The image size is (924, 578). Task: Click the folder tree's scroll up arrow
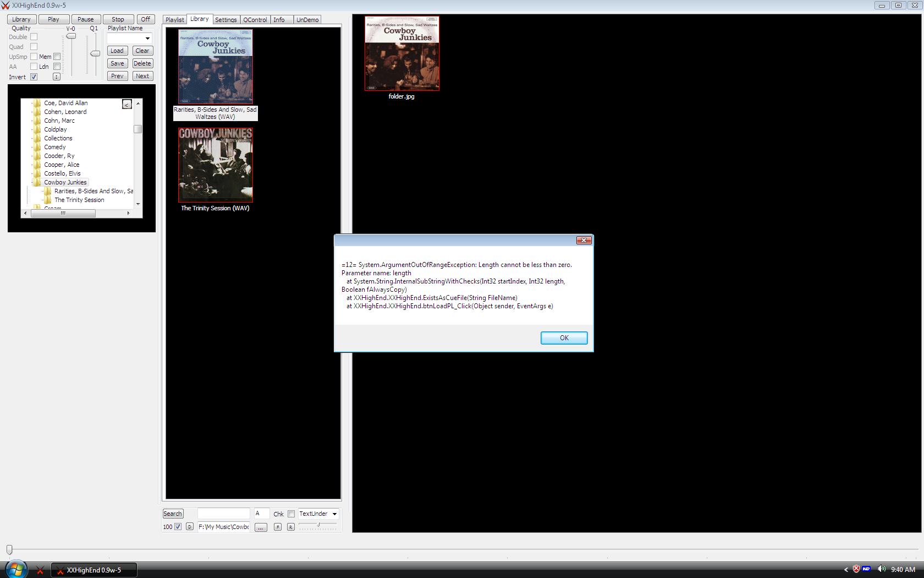(138, 103)
